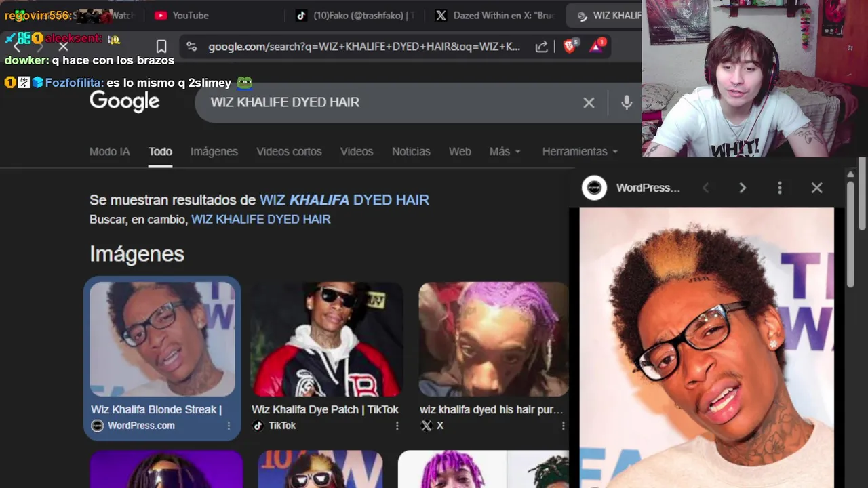868x488 pixels.
Task: Click wiz khalifa dyed his hair pur... title
Action: pyautogui.click(x=492, y=409)
